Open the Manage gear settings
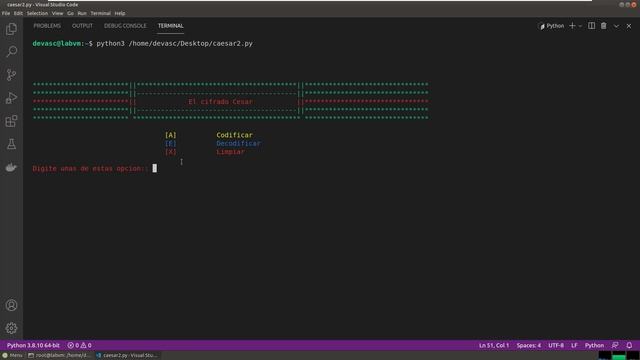 click(x=11, y=328)
